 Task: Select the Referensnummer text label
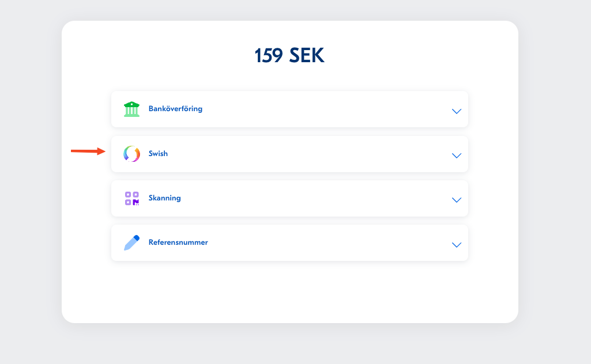point(178,242)
